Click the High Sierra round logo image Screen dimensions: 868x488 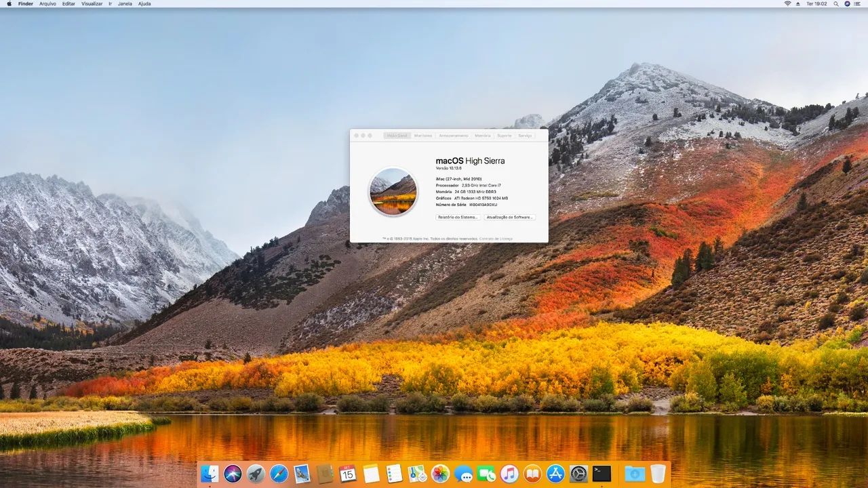[x=393, y=192]
